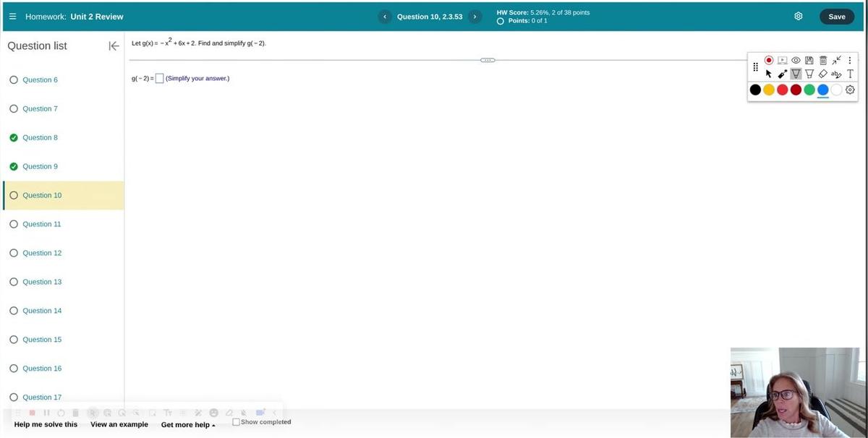Click the Save button
Viewport: 868px width, 438px height.
point(836,17)
